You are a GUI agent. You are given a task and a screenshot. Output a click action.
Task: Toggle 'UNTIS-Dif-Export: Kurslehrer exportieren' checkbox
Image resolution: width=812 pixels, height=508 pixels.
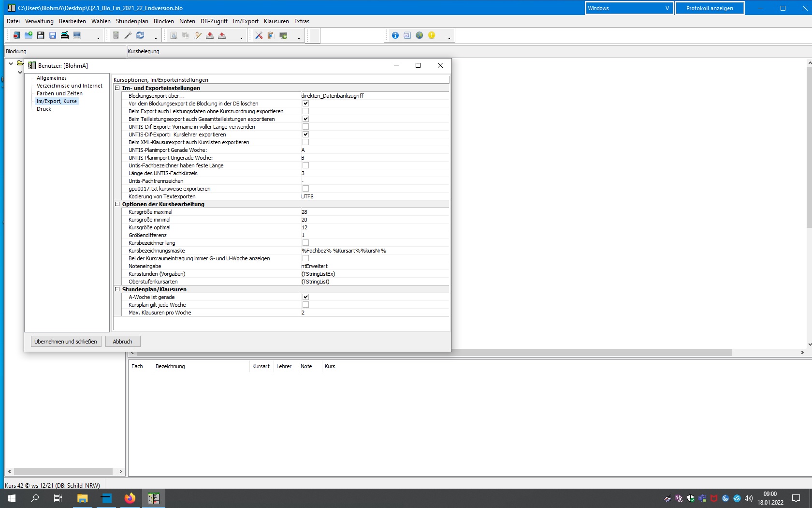pos(305,134)
